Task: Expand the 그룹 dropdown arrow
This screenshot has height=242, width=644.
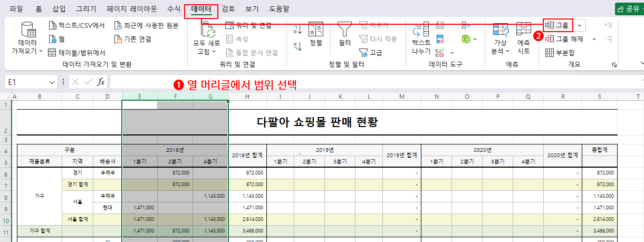Action: 580,25
